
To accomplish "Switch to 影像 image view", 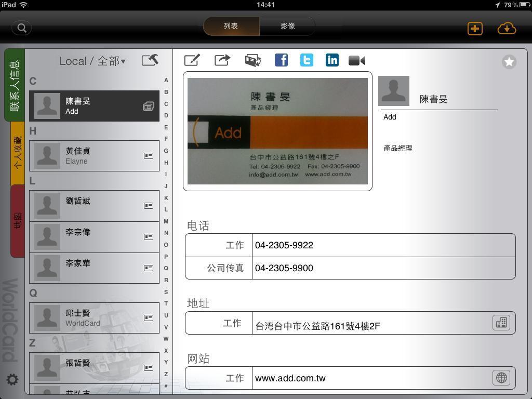I will [x=288, y=26].
